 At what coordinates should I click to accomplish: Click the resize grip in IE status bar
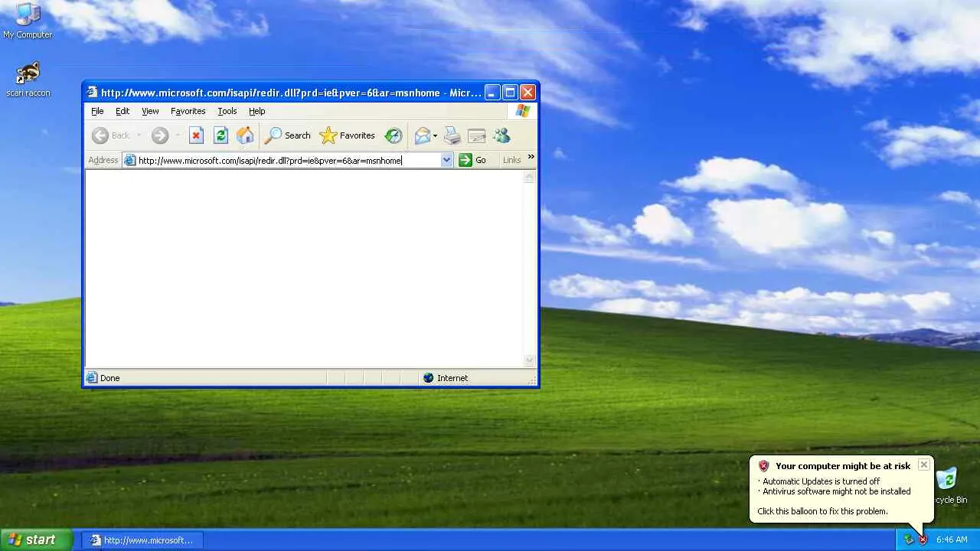tap(532, 380)
